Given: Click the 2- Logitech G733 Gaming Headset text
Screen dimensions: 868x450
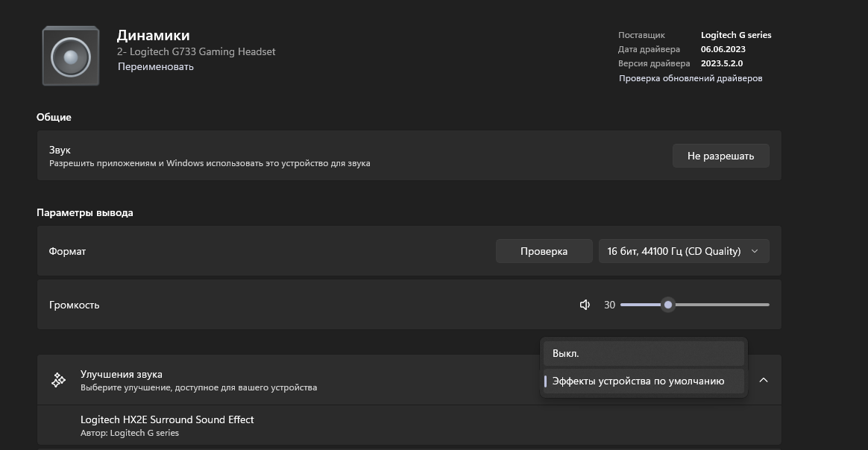Looking at the screenshot, I should point(196,51).
